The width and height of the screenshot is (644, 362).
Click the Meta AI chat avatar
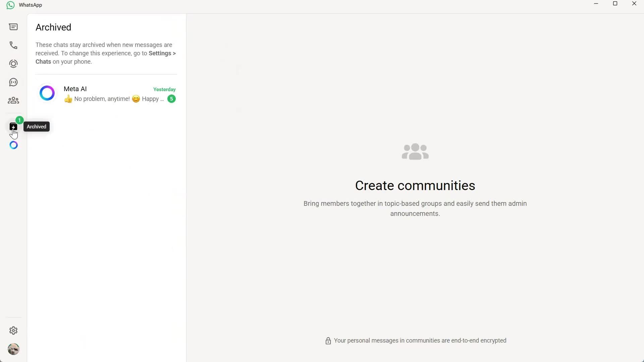click(x=47, y=93)
